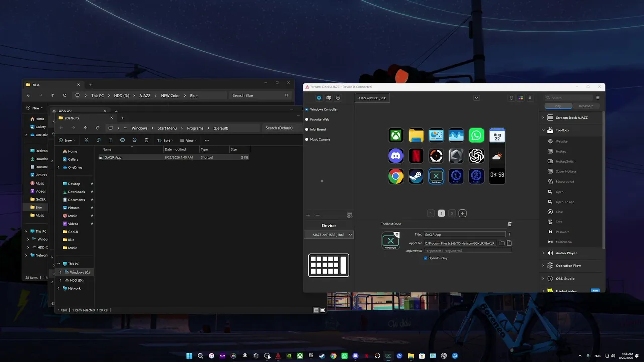
Task: Open title text style T icon
Action: [x=509, y=234]
